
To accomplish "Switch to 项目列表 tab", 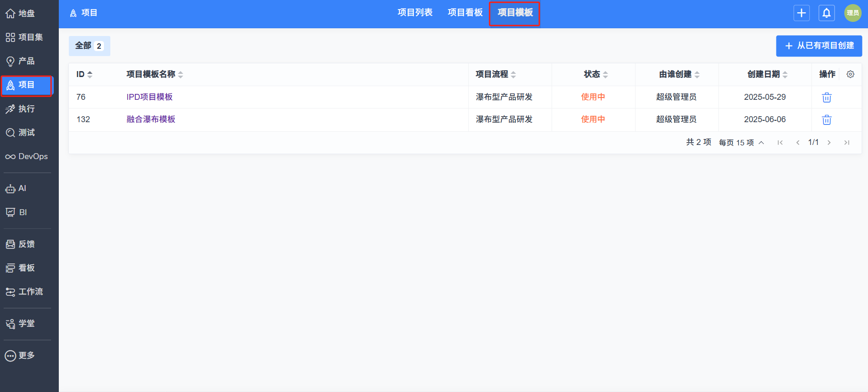I will click(x=415, y=13).
